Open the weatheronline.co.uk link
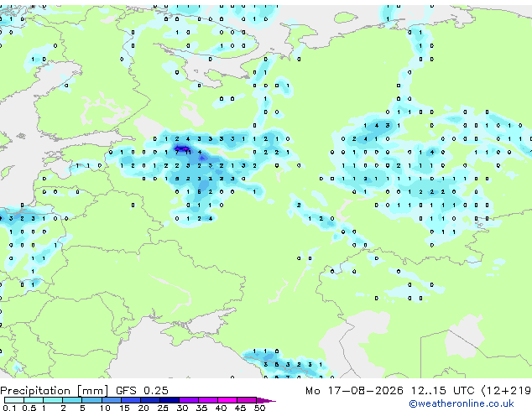Image resolution: width=532 pixels, height=411 pixels. click(x=462, y=403)
